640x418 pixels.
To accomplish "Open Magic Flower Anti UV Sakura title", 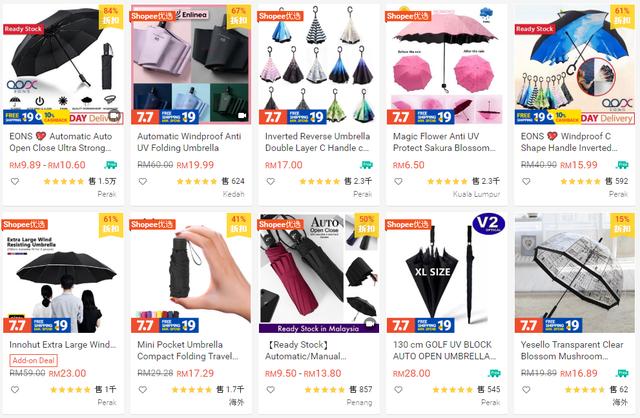I will coord(444,142).
